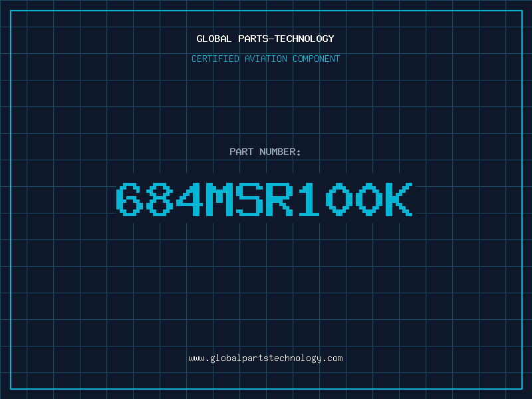Select the CERTIFIED AVIATION COMPONENT subtitle

(265, 59)
